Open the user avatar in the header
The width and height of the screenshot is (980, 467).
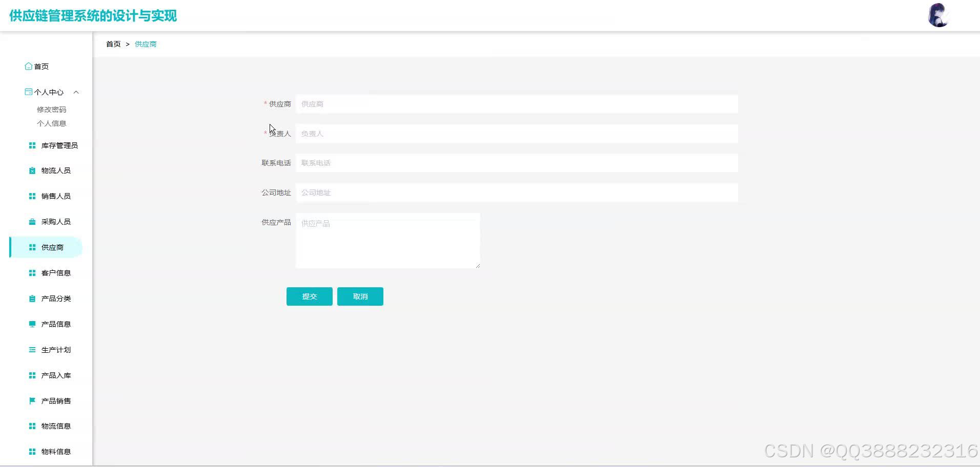938,15
